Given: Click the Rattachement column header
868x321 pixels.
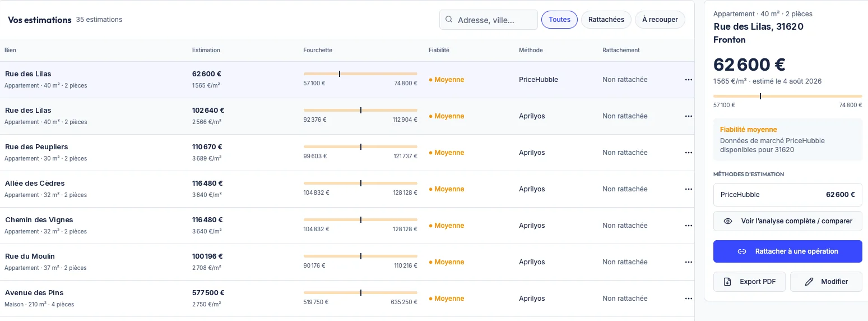Looking at the screenshot, I should (621, 50).
